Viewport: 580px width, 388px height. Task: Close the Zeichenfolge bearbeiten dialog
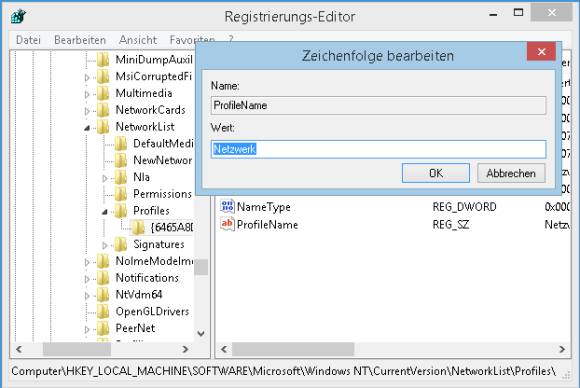coord(542,51)
